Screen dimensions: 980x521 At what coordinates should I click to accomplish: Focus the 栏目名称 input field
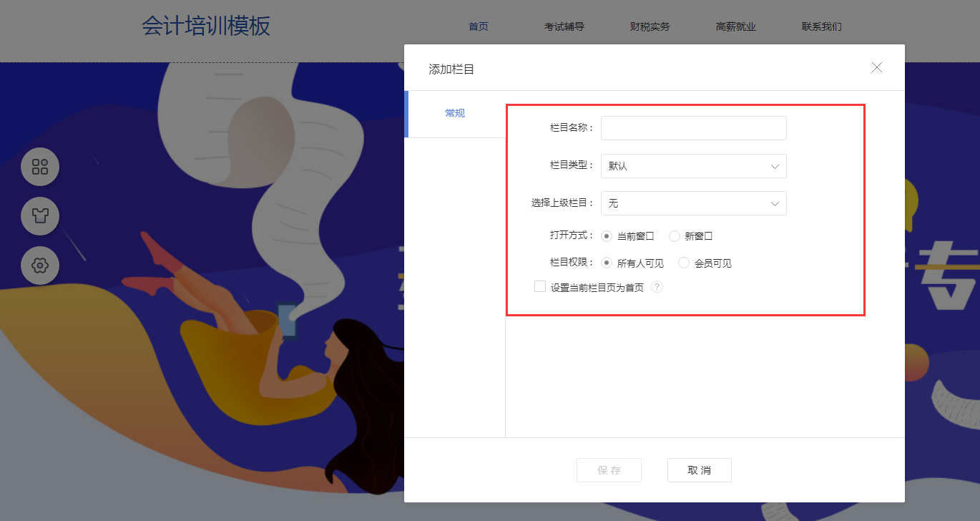(x=694, y=128)
